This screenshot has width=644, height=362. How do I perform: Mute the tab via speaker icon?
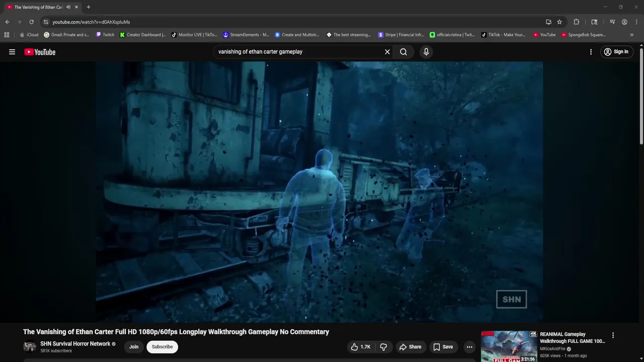tap(68, 7)
